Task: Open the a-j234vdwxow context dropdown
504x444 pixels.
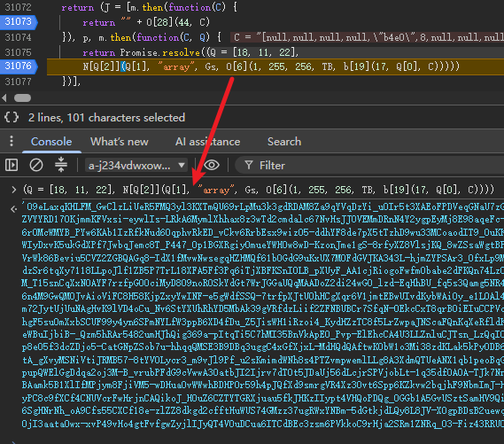Action: (x=136, y=166)
